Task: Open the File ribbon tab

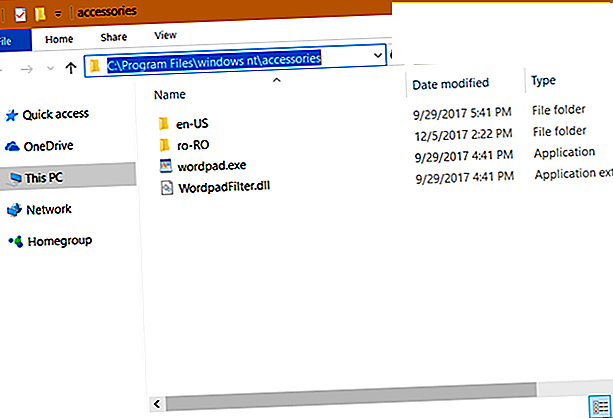Action: (x=14, y=40)
